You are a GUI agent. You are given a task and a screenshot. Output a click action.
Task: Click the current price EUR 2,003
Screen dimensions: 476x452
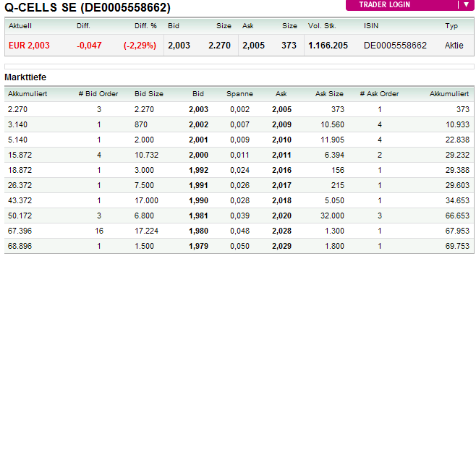click(29, 46)
